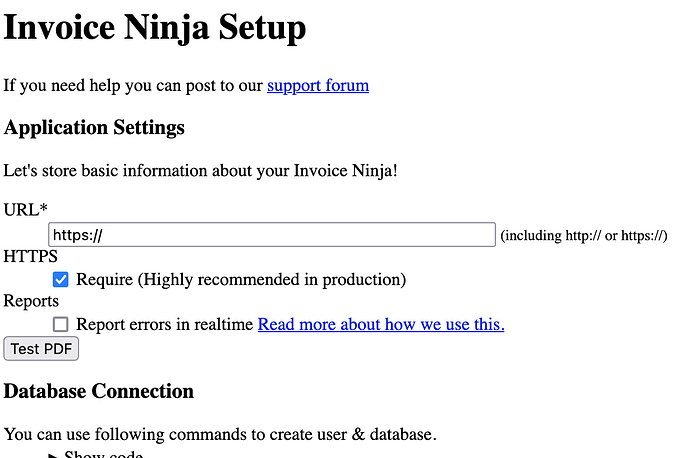Click the HTTPS label
This screenshot has width=690, height=458.
click(x=30, y=256)
